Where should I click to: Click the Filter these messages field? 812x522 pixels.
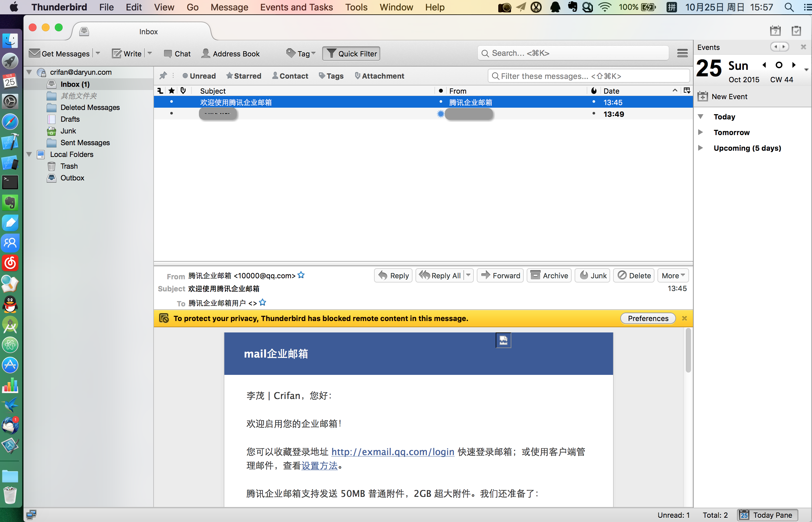pyautogui.click(x=588, y=76)
